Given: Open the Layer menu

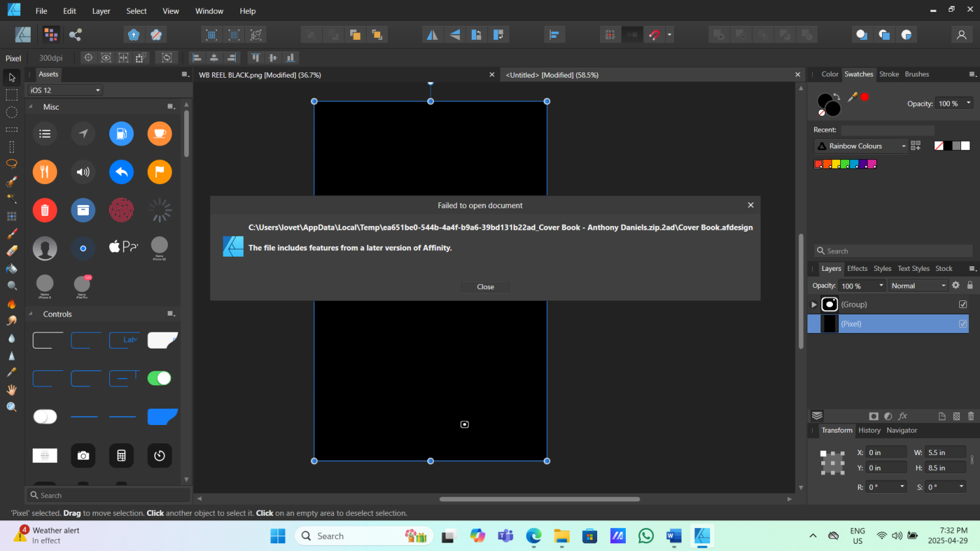Looking at the screenshot, I should 101,11.
